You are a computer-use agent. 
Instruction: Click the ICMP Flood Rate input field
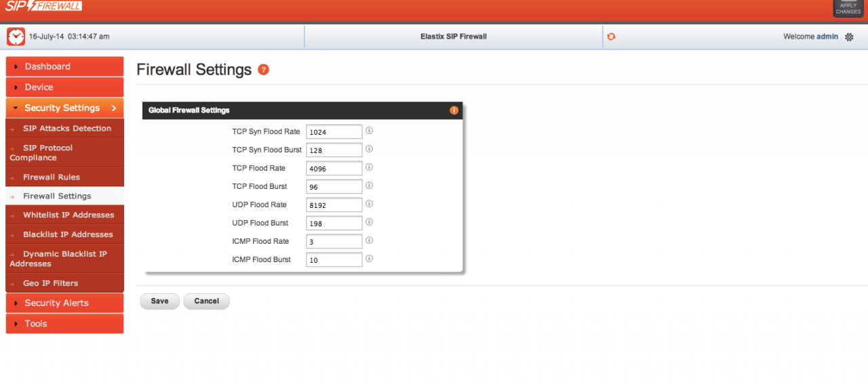[334, 241]
